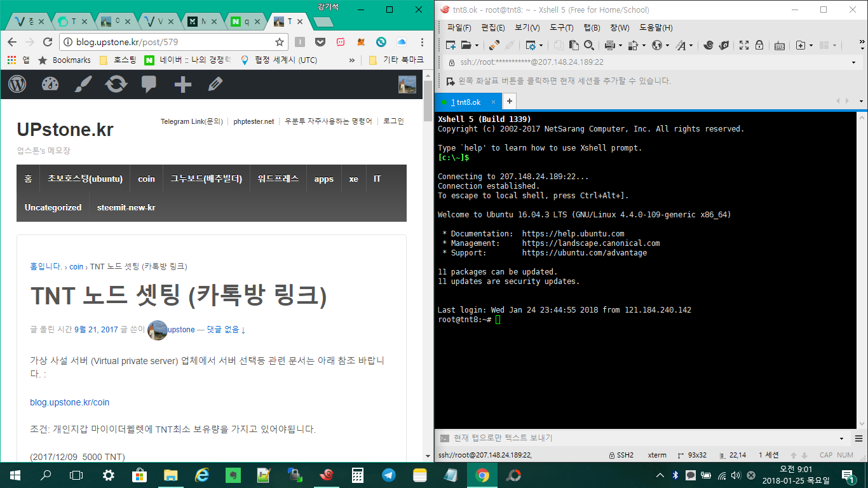The image size is (868, 488).
Task: Expand the print dropdown arrow in Xshell
Action: 620,46
